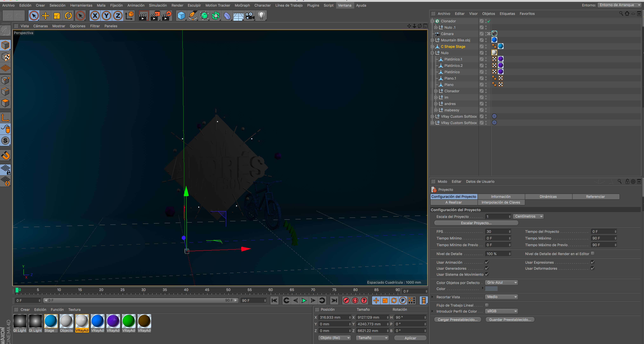Open Tamaño size mode dropdown
Viewport: 644px width, 344px height.
pos(372,338)
